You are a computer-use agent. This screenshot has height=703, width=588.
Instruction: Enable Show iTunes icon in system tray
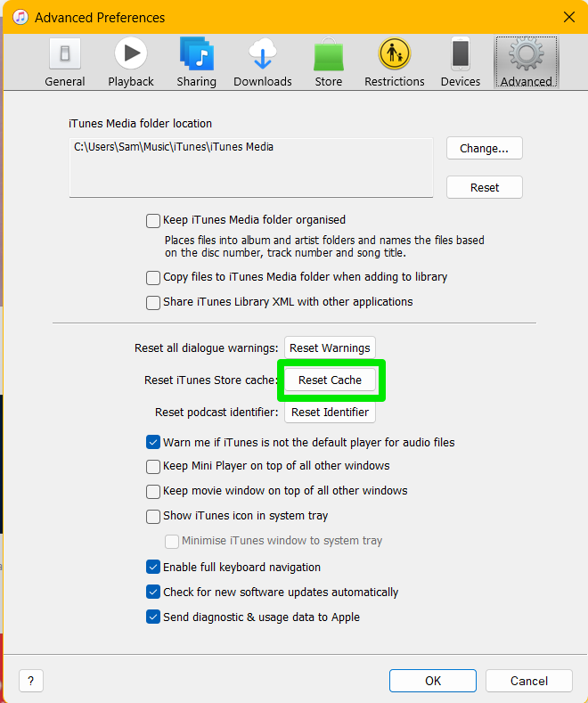[153, 517]
